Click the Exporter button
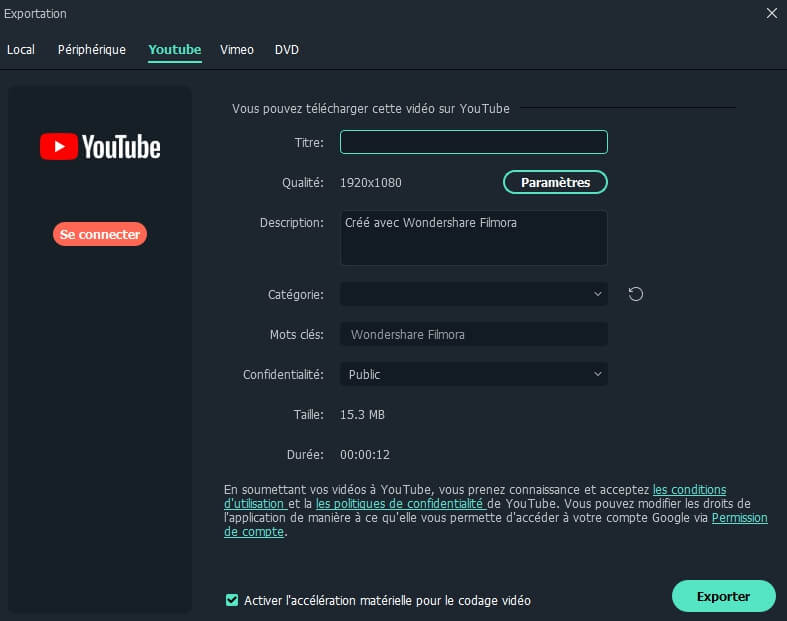The height and width of the screenshot is (621, 787). pos(723,596)
